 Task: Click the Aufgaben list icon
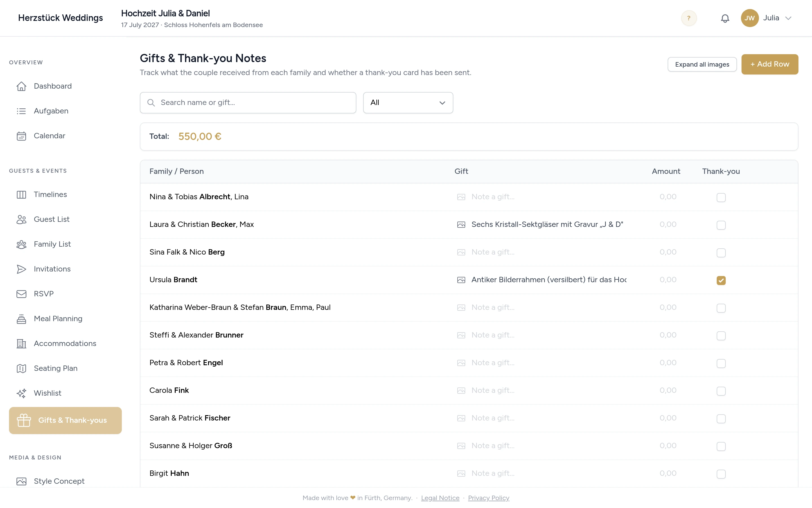tap(21, 111)
